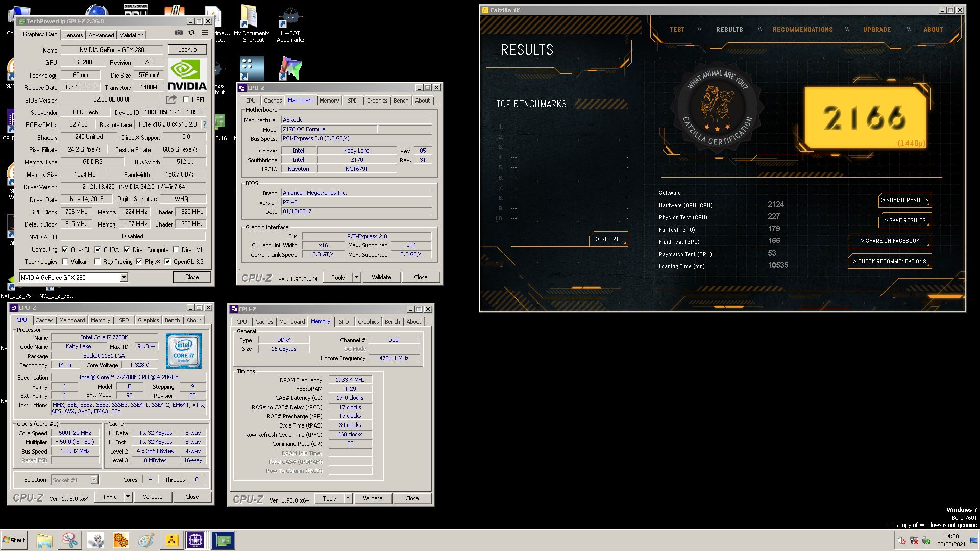This screenshot has width=980, height=551.
Task: Expand the Tools dropdown arrow in Mainboard CPU-Z
Action: (356, 277)
